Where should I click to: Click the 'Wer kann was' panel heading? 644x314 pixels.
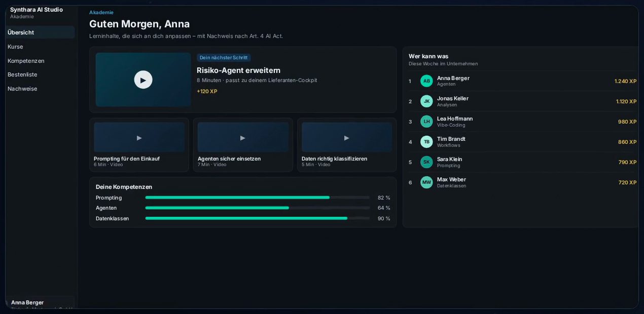click(428, 56)
